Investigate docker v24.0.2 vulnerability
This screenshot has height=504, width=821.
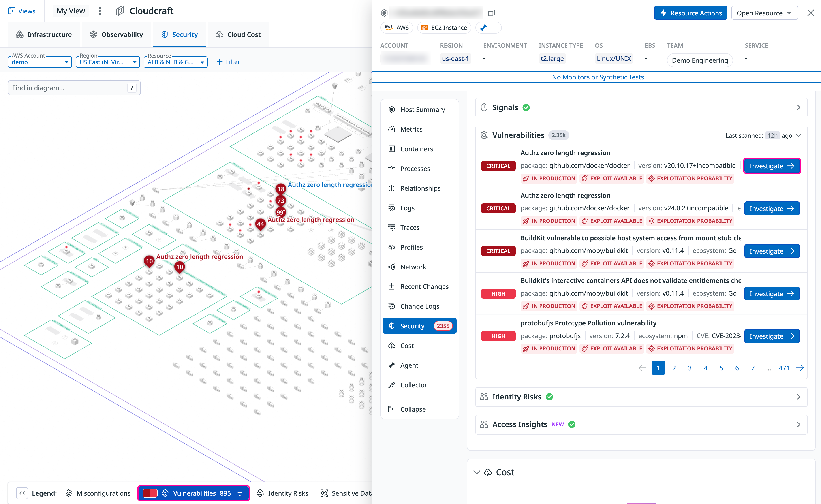(x=772, y=209)
